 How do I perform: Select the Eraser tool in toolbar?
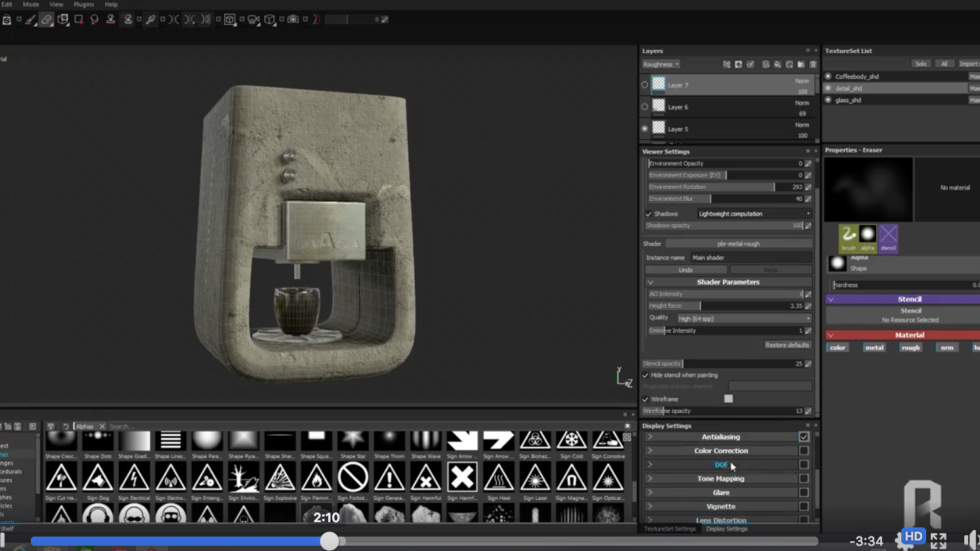46,20
